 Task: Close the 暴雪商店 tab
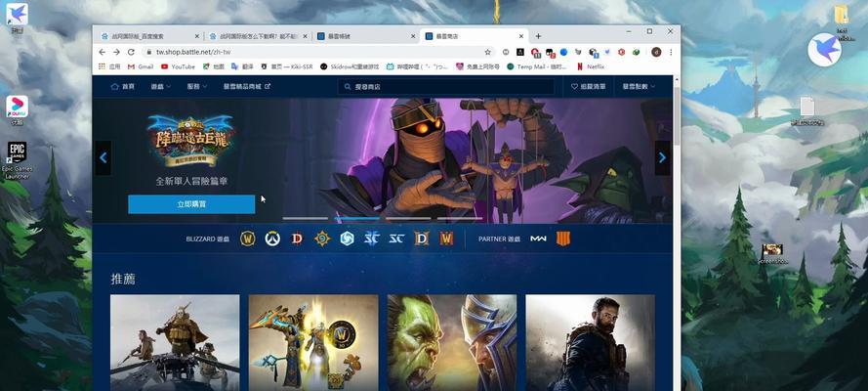click(x=521, y=36)
